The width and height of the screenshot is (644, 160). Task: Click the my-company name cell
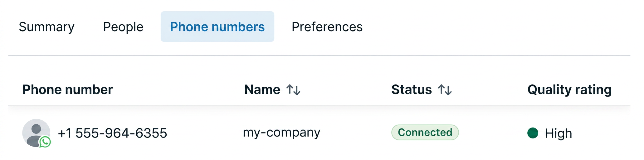(x=282, y=132)
